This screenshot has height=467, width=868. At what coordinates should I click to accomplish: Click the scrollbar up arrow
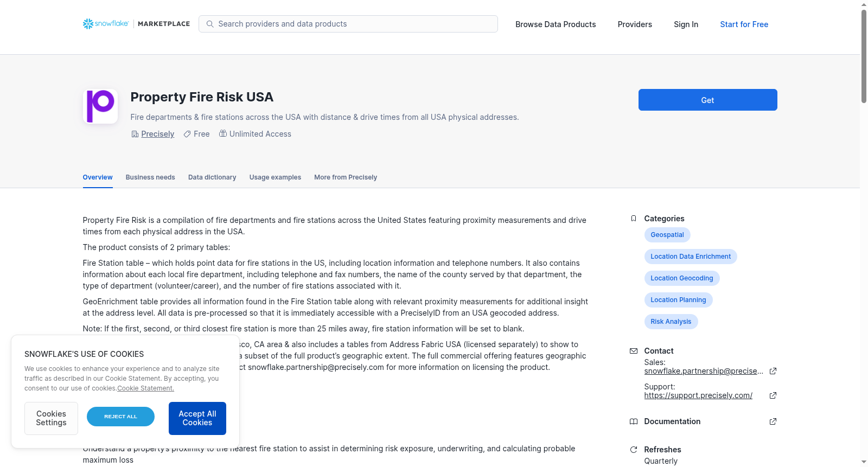[864, 4]
